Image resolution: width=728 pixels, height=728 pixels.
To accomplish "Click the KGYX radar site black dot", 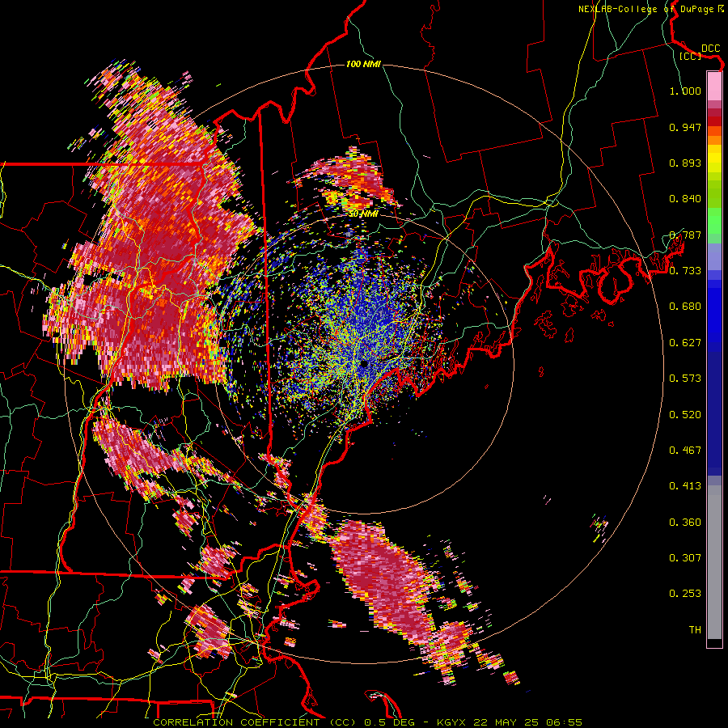I will coord(364,364).
